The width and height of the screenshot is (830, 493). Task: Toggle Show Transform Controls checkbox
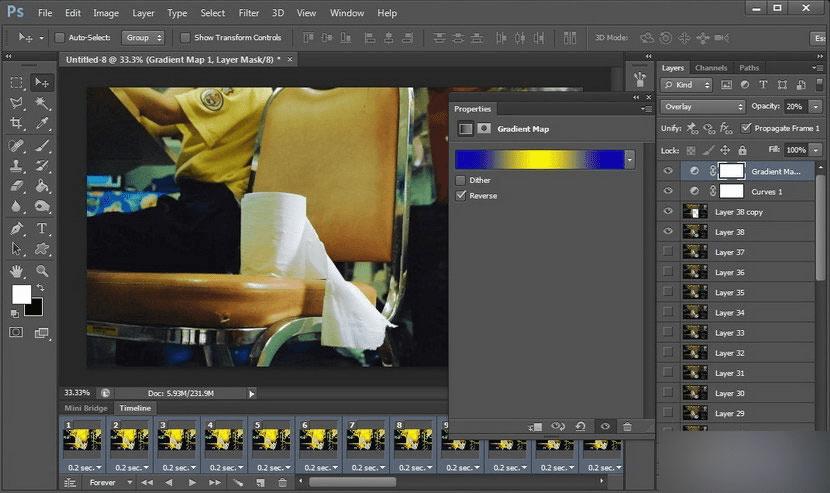[185, 38]
